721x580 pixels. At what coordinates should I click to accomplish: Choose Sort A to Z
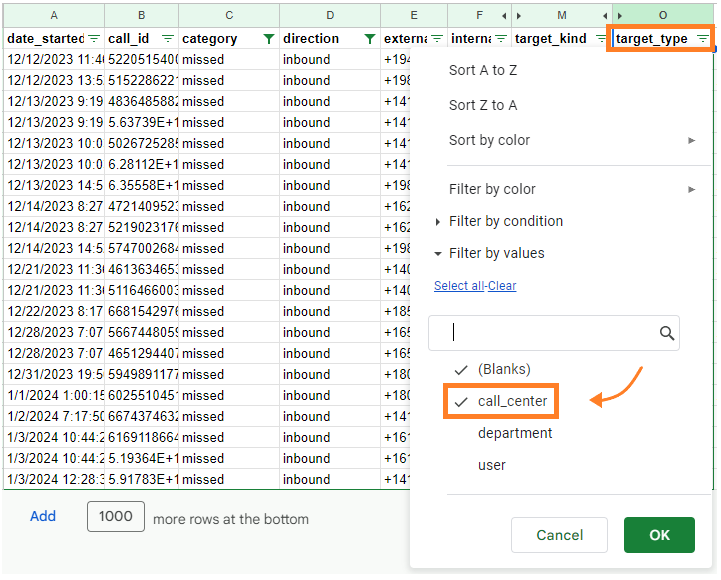point(483,70)
